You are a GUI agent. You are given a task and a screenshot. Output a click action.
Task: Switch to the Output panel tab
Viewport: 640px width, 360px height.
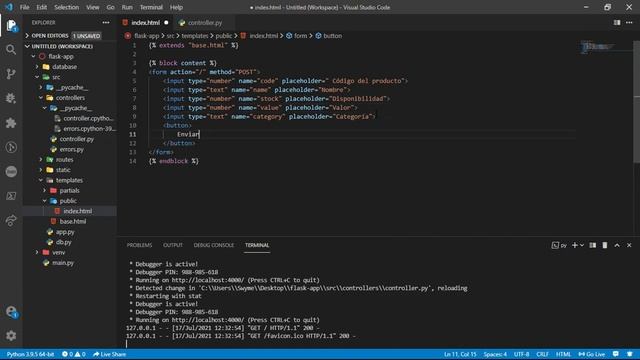tap(173, 245)
